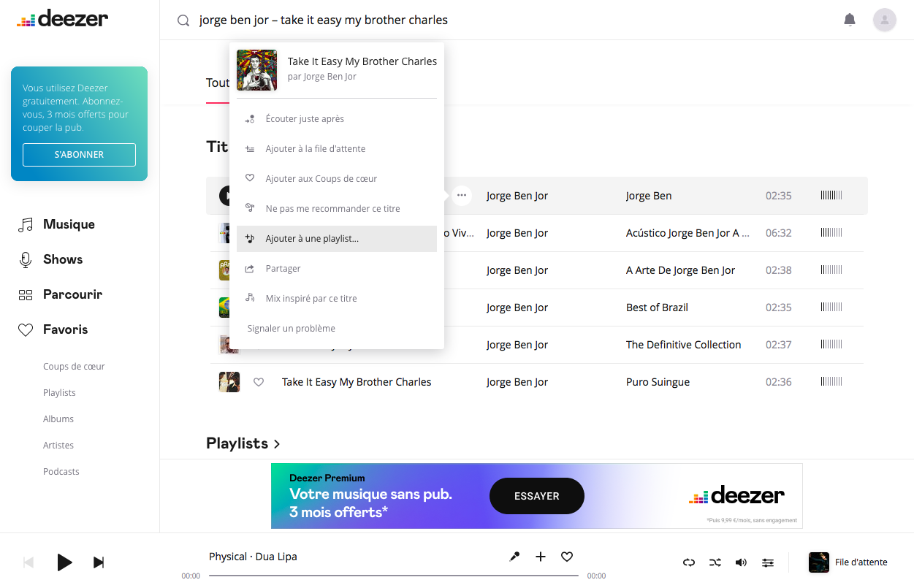
Task: Open File d'attente queue
Action: coord(861,562)
